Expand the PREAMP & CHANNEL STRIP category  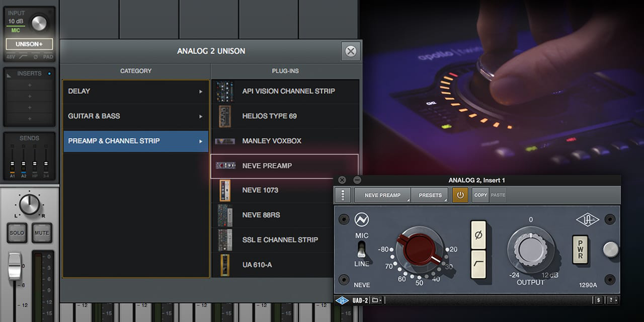(135, 141)
